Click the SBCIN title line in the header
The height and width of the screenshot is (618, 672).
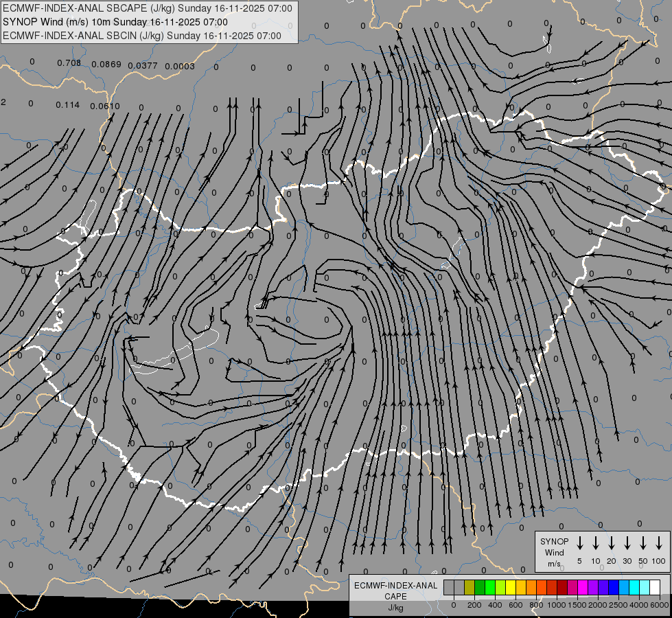point(142,36)
